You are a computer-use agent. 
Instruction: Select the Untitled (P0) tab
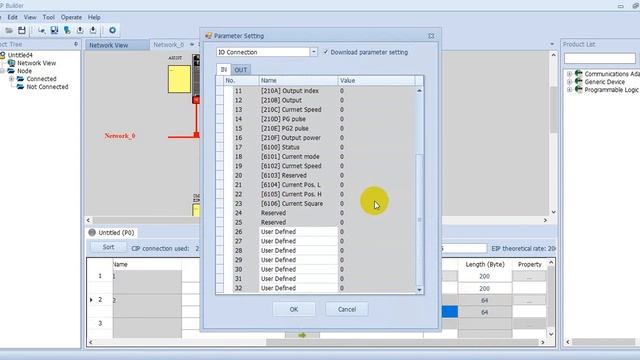tap(111, 232)
